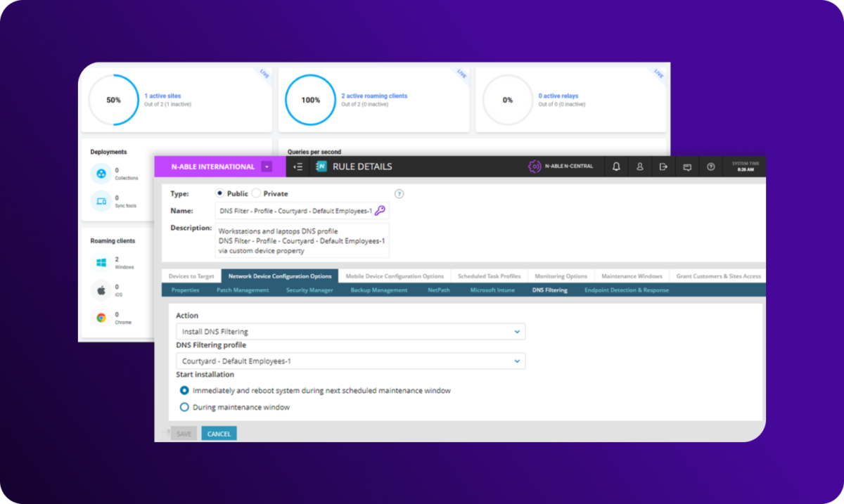Image resolution: width=844 pixels, height=504 pixels.
Task: Click the Chrome roaming clients icon
Action: coord(101,318)
